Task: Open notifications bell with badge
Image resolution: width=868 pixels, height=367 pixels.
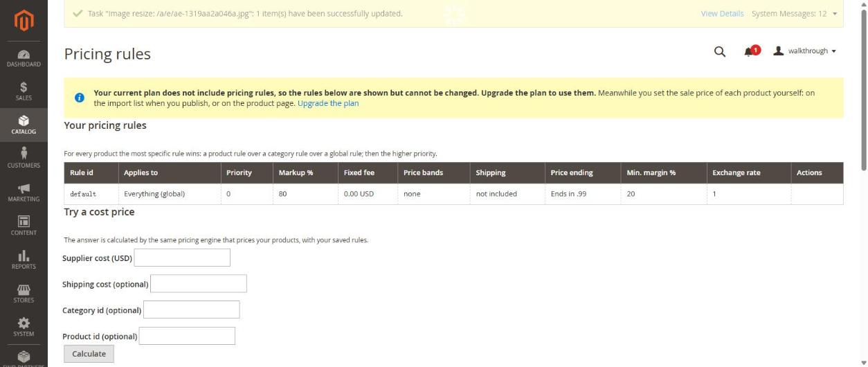Action: [752, 51]
